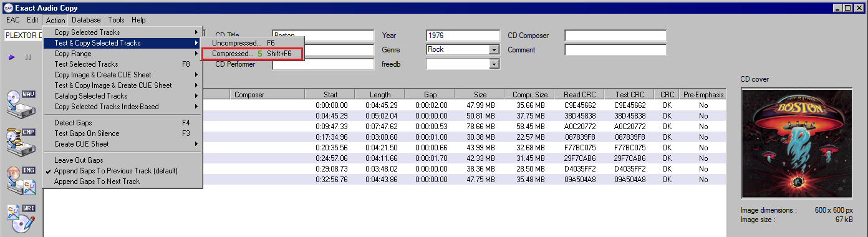Expand Test & Copy Image & Create CUE Sheet

point(123,85)
